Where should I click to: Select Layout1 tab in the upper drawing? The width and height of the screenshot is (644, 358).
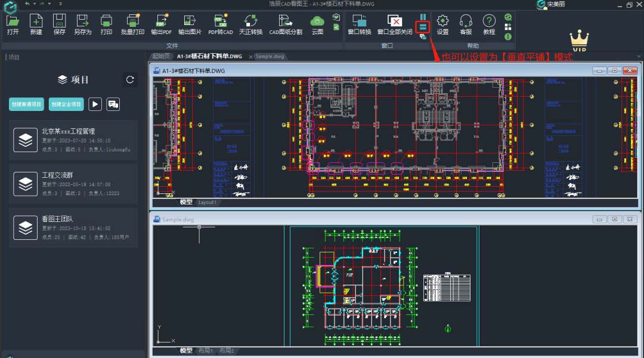click(x=208, y=202)
